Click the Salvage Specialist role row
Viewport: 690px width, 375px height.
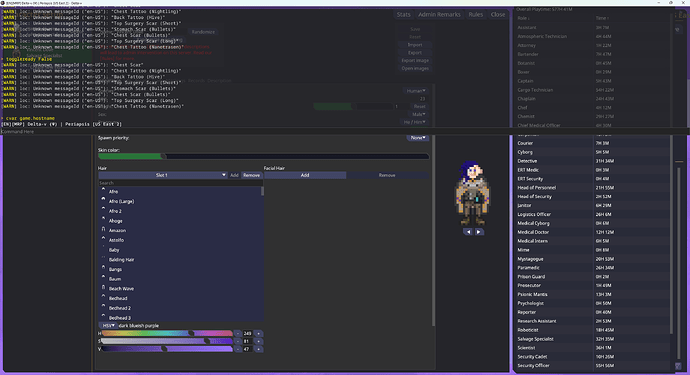(592, 339)
